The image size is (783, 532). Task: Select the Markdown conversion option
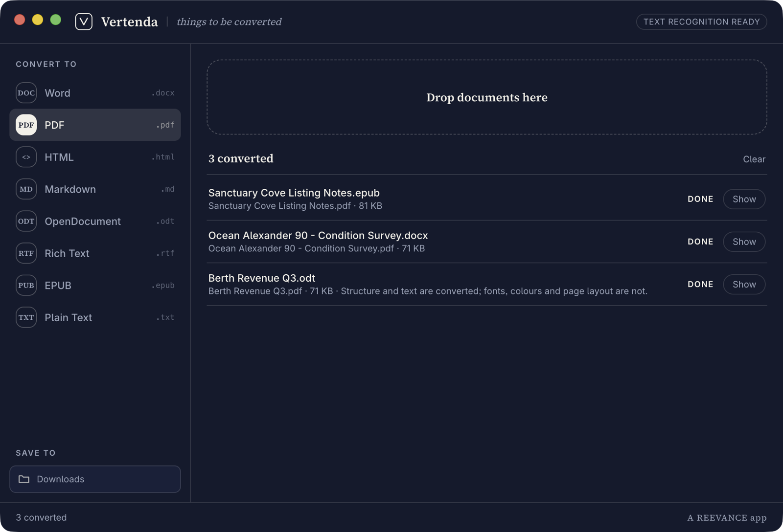(x=95, y=189)
